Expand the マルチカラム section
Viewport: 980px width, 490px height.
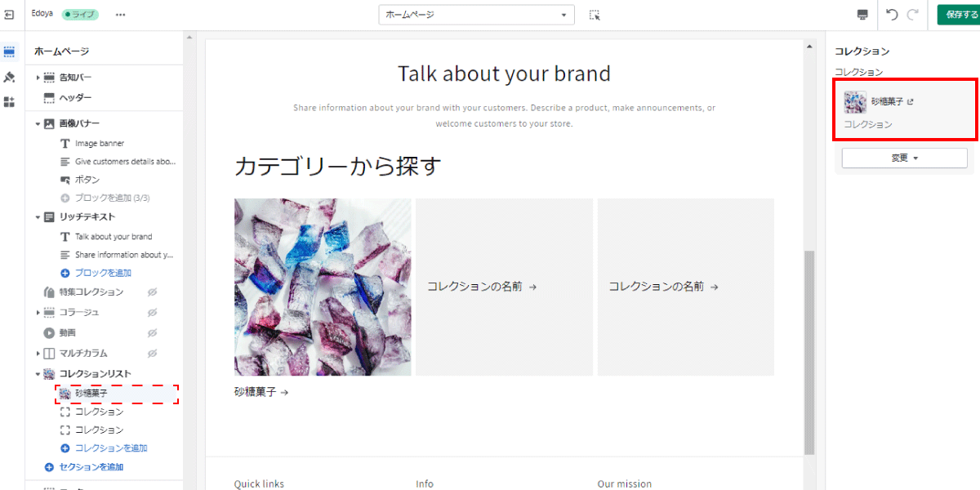click(x=38, y=354)
